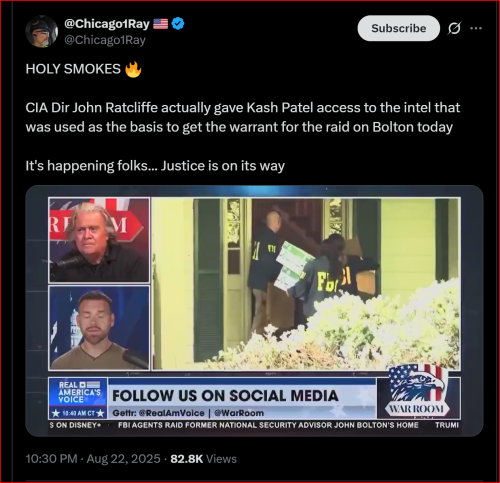500x483 pixels.
Task: Click the gray @Chicago1Ray handle
Action: pos(105,40)
